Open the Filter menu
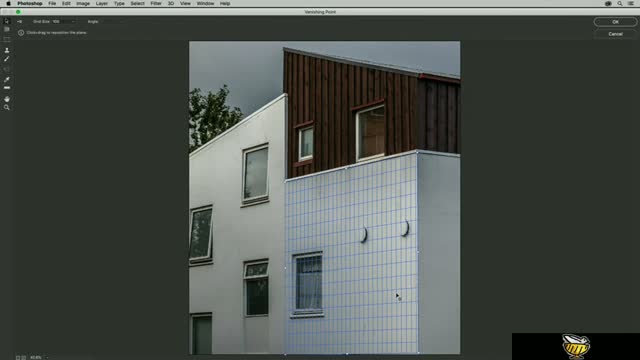The image size is (640, 360). click(x=156, y=3)
